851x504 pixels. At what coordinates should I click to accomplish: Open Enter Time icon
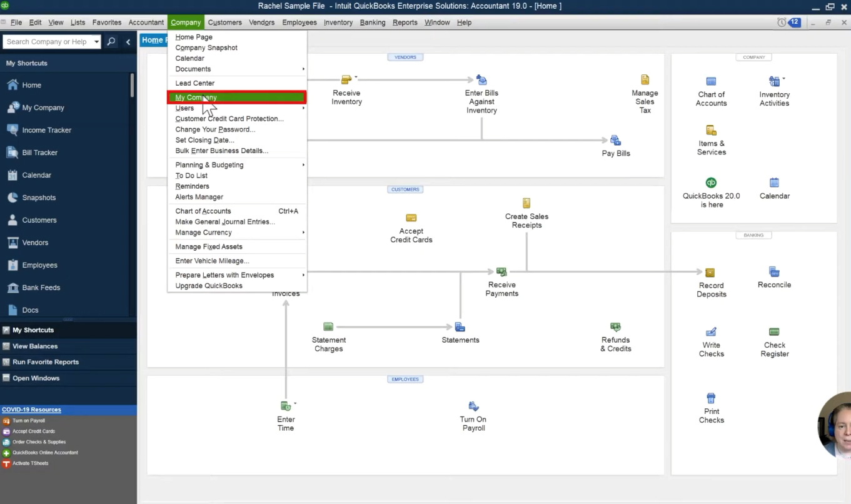285,406
